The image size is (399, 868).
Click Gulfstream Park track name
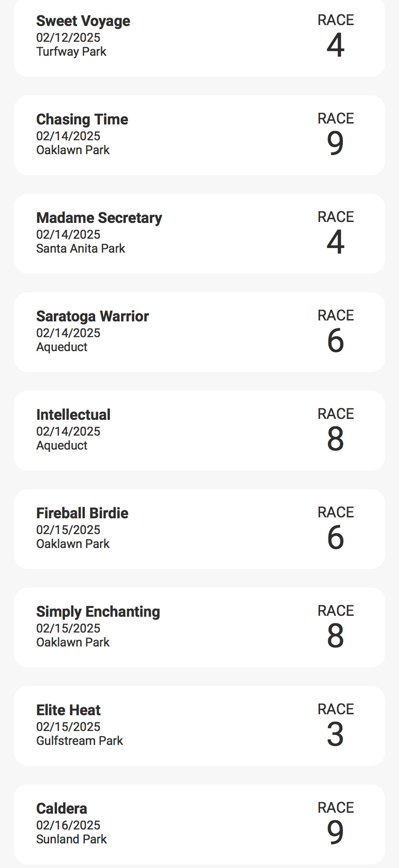pos(80,741)
